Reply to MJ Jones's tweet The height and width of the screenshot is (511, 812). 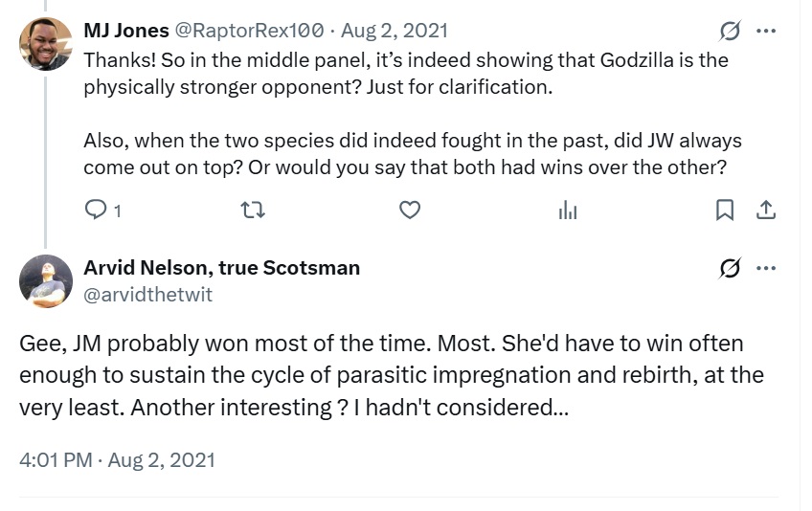pyautogui.click(x=97, y=210)
